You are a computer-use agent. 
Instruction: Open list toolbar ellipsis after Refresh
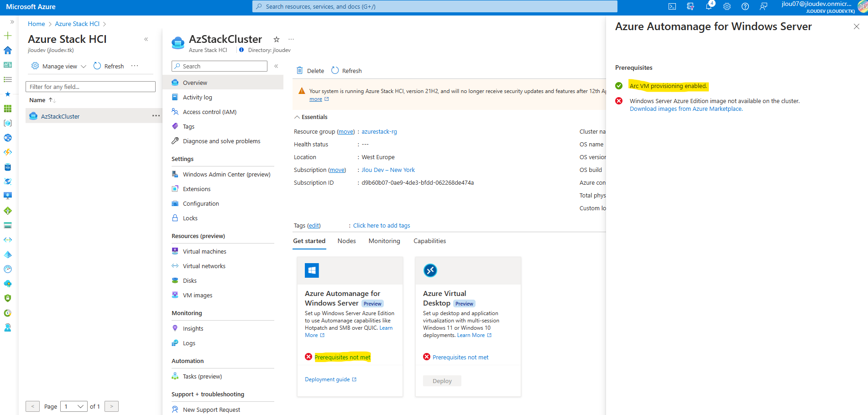tap(135, 66)
